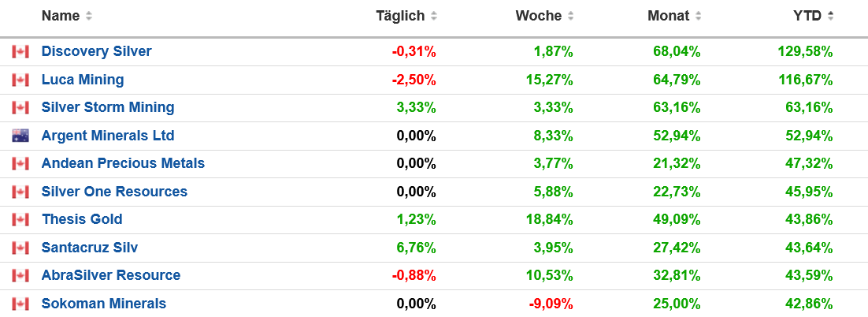This screenshot has height=317, width=868.
Task: Click the flag icon next to Sokoman Minerals
Action: click(x=20, y=304)
